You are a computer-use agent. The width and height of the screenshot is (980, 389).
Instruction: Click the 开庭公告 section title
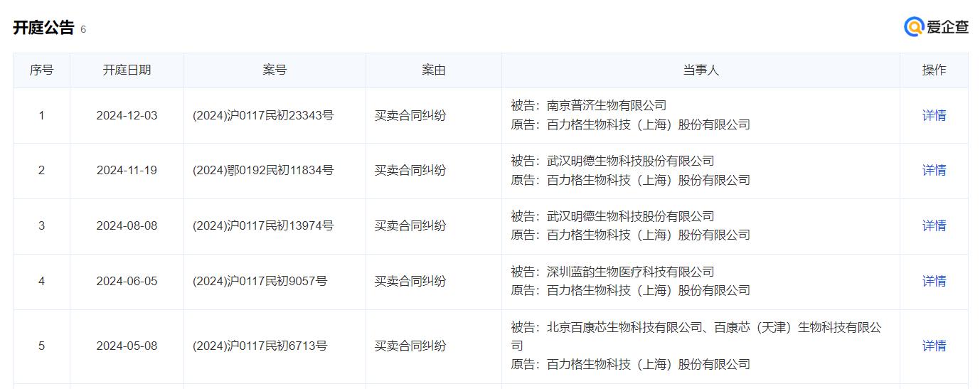pyautogui.click(x=43, y=28)
